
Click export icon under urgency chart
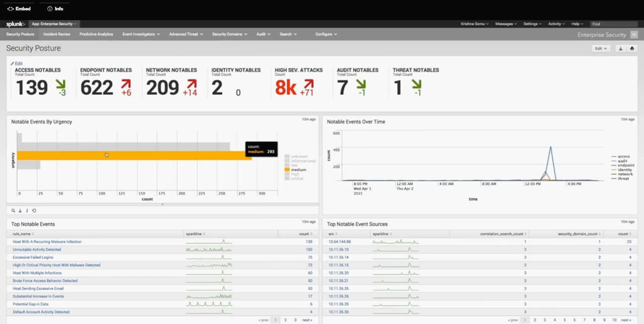[20, 211]
